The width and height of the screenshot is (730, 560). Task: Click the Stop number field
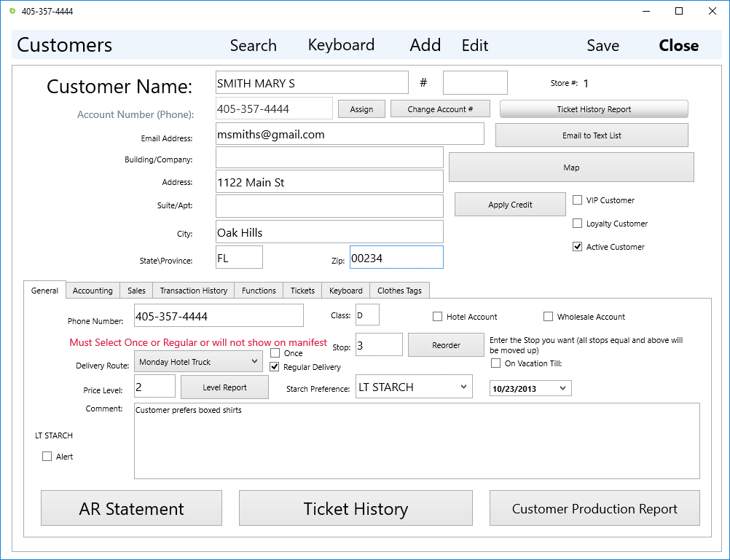tap(379, 345)
